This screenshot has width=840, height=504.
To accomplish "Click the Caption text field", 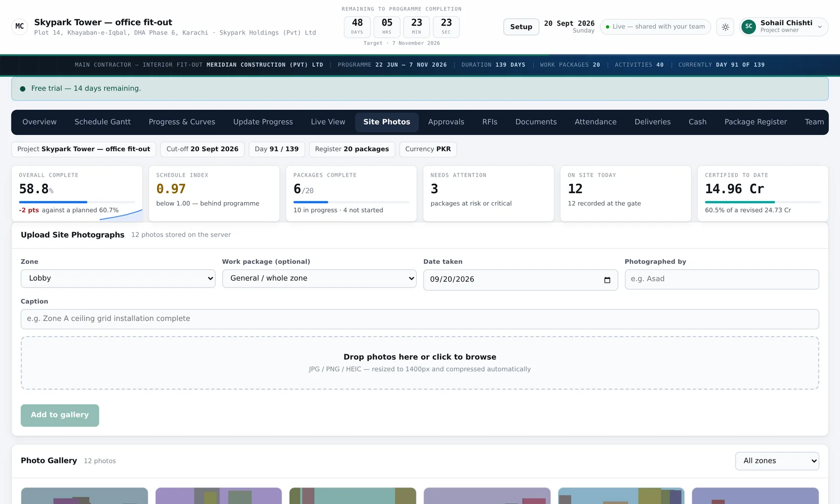I will click(x=420, y=319).
